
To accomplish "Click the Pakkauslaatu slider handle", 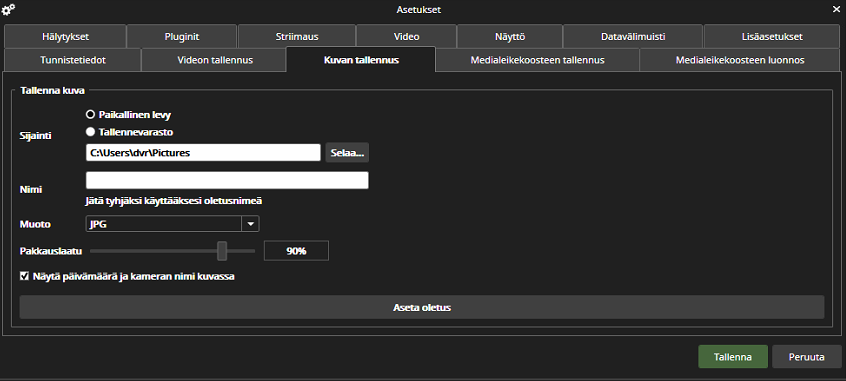I will 222,251.
